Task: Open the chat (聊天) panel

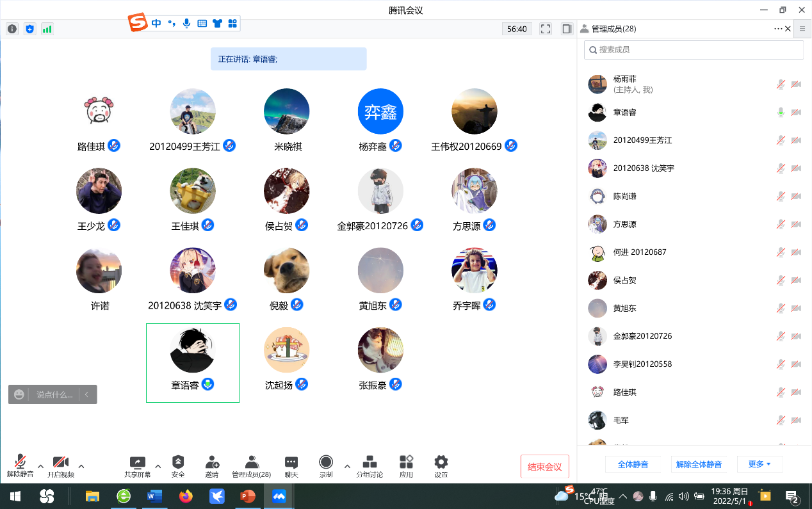Action: click(291, 465)
